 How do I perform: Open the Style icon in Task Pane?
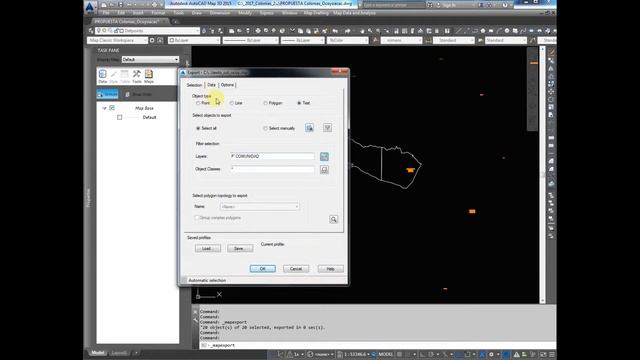(x=113, y=76)
